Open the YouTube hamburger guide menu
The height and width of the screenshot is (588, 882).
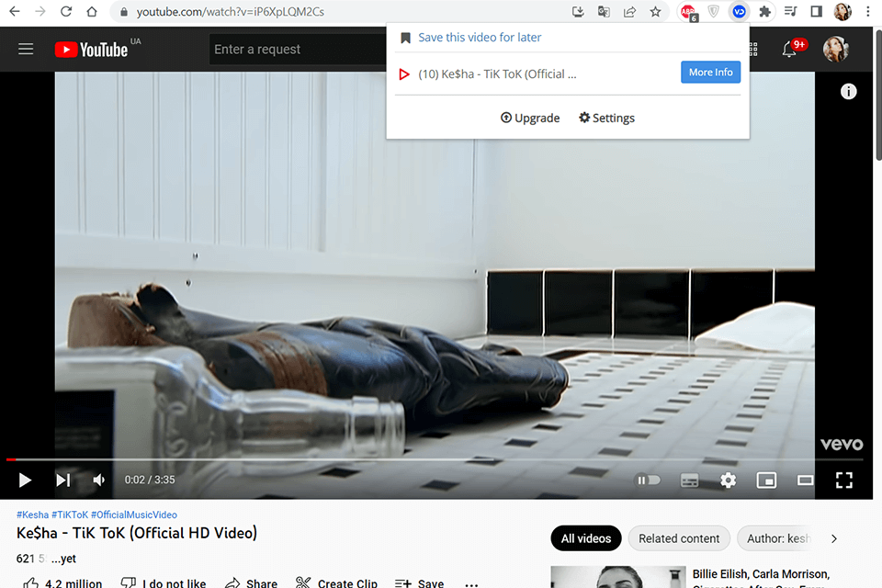point(26,49)
